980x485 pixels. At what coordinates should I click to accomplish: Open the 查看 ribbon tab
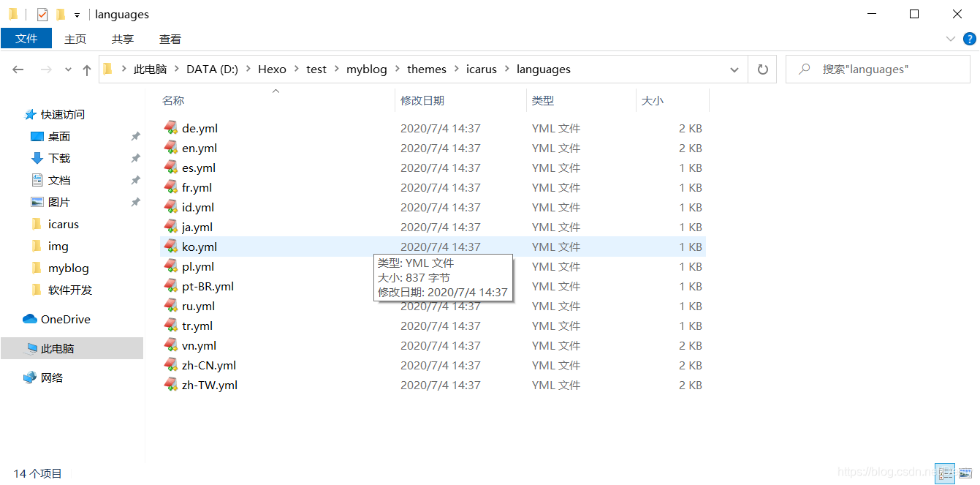click(x=170, y=39)
